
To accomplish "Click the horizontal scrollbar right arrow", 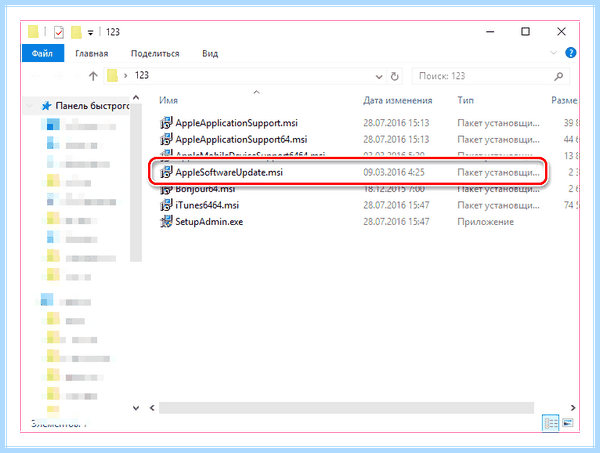I will (x=573, y=408).
